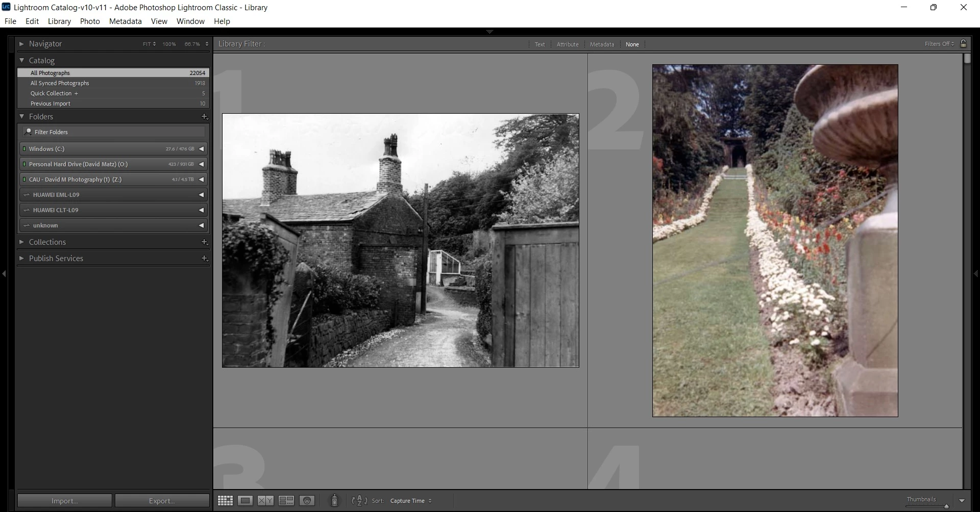Click the Import button

click(x=65, y=501)
